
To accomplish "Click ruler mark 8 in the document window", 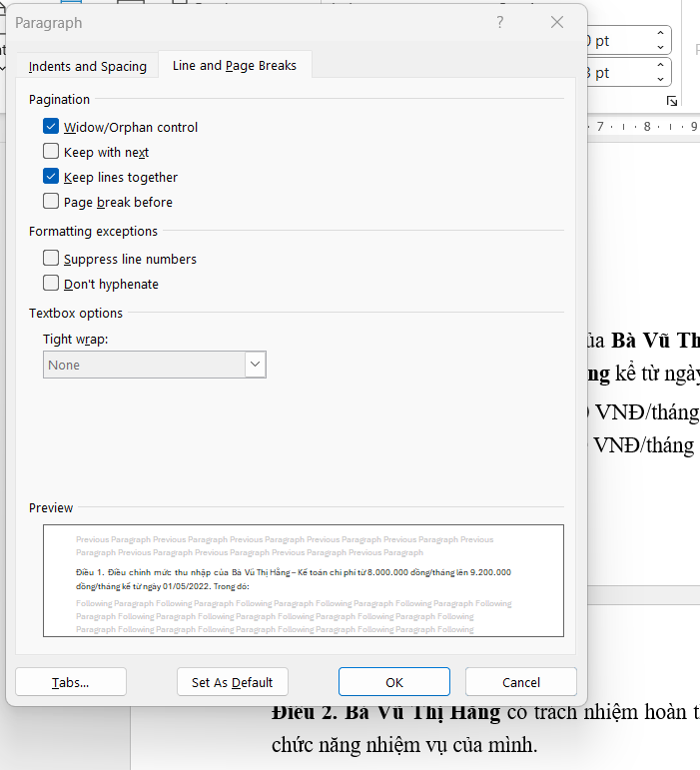I will 647,127.
